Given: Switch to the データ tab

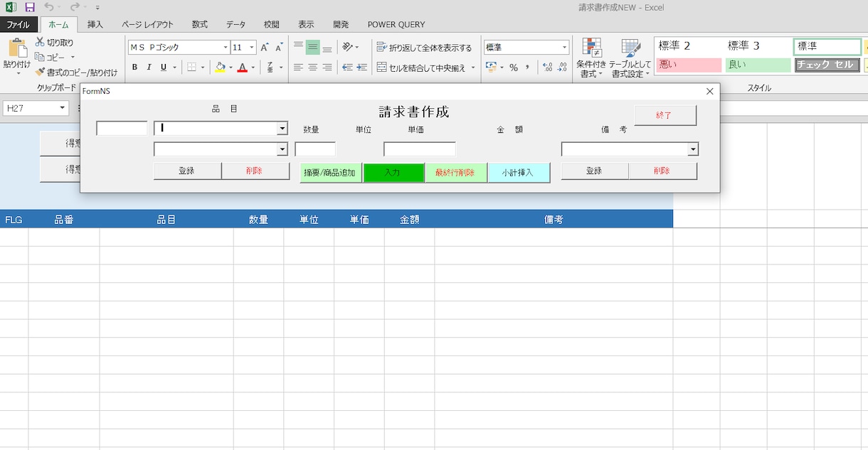Looking at the screenshot, I should [236, 24].
